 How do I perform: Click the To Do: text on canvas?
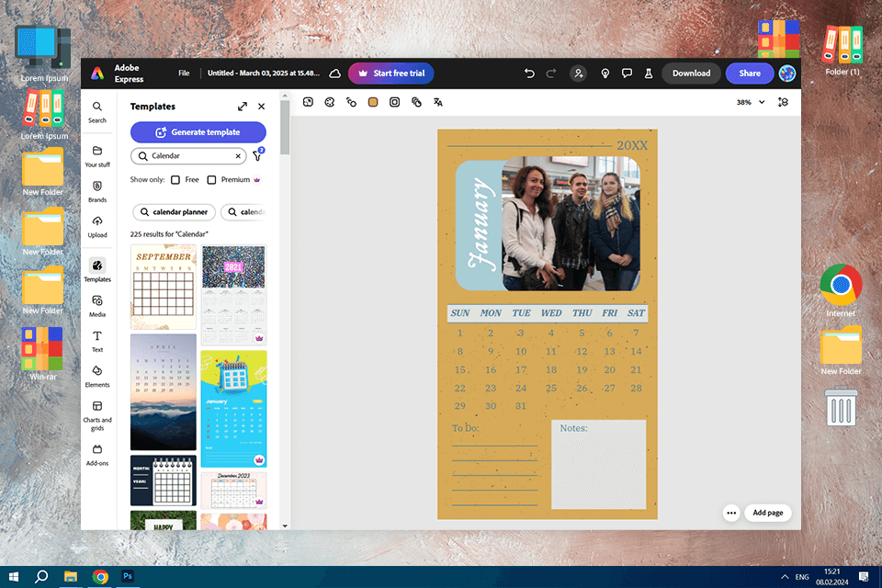[465, 428]
